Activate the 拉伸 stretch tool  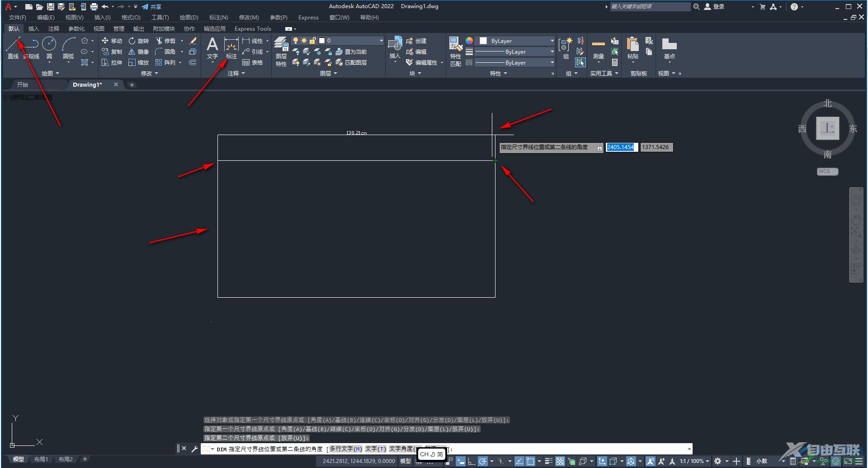[112, 62]
